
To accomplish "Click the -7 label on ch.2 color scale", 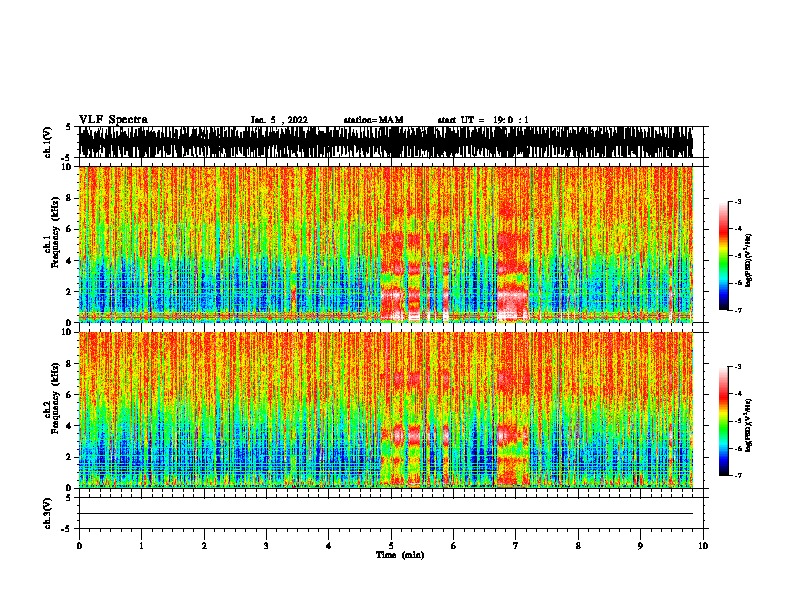I will 738,476.
